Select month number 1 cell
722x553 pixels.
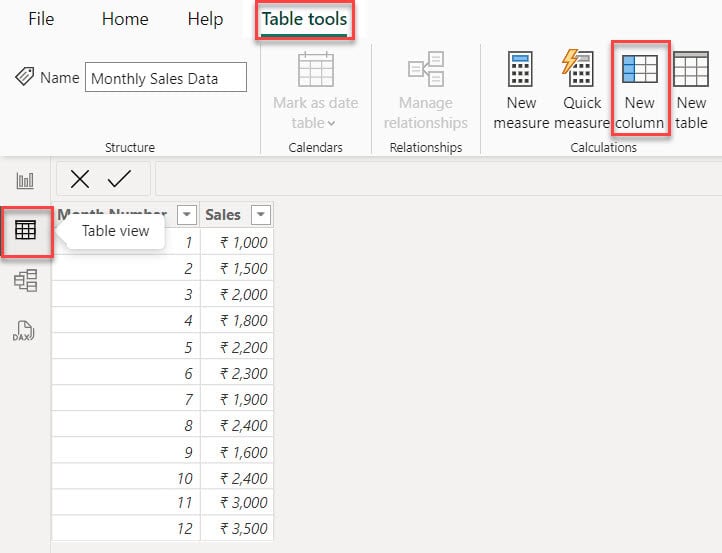[x=126, y=242]
